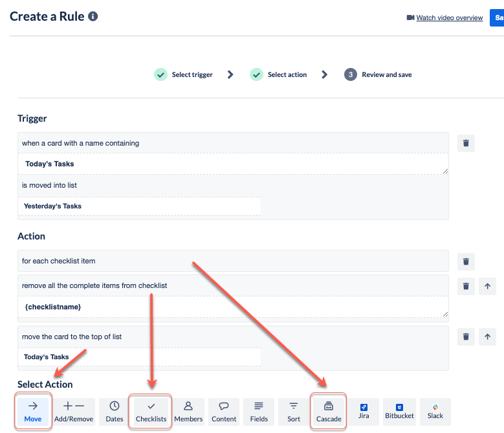Move the 'move the card to the top' action up
The height and width of the screenshot is (433, 504).
pyautogui.click(x=487, y=337)
